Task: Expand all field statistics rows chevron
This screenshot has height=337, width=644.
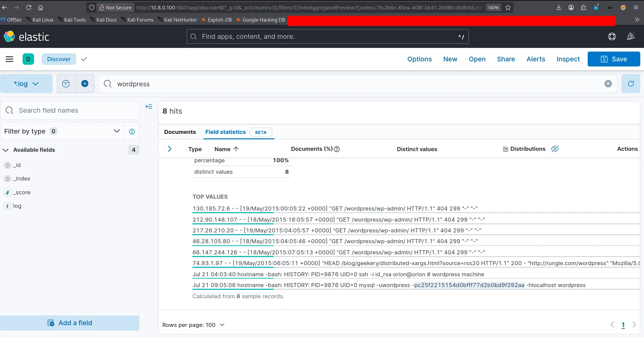Action: pos(170,149)
